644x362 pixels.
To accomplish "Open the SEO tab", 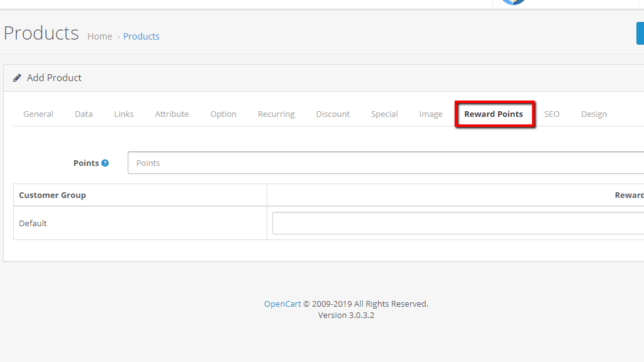I will click(x=552, y=114).
